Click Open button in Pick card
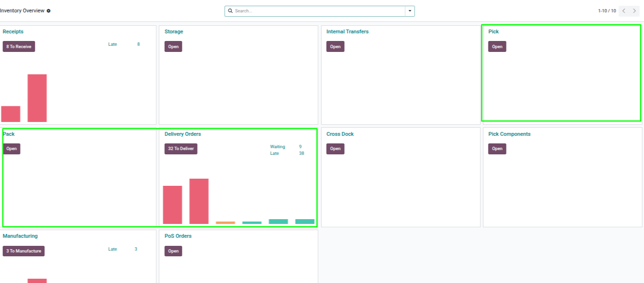The height and width of the screenshot is (283, 644). point(497,47)
